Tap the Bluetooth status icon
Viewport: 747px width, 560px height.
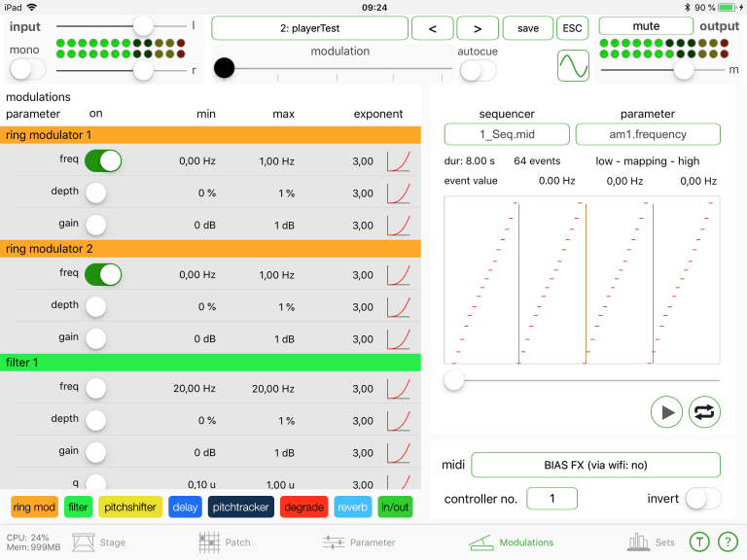pos(687,7)
